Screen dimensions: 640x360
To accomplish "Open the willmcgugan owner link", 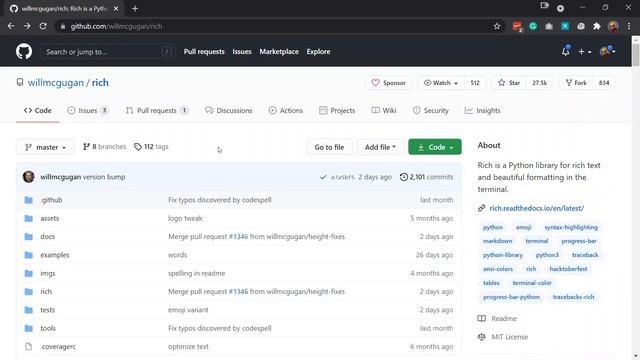I will pos(56,82).
